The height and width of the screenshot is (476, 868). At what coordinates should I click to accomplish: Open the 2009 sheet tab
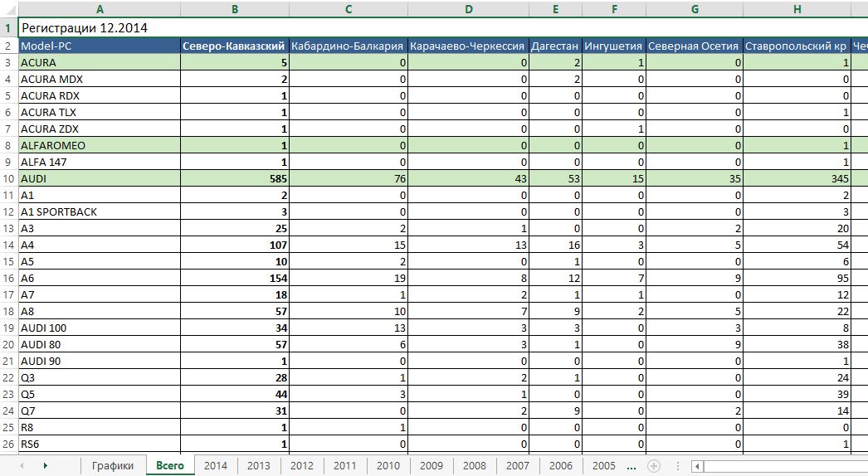click(x=432, y=466)
